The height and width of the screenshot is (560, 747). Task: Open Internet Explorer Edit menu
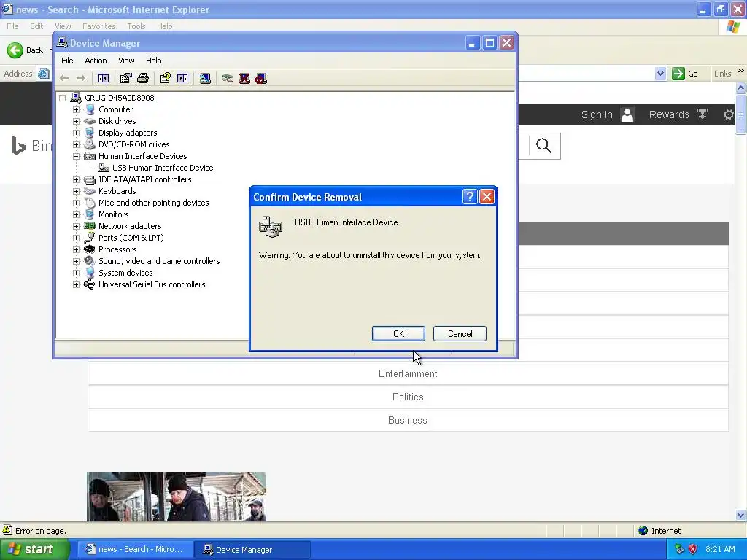click(36, 26)
